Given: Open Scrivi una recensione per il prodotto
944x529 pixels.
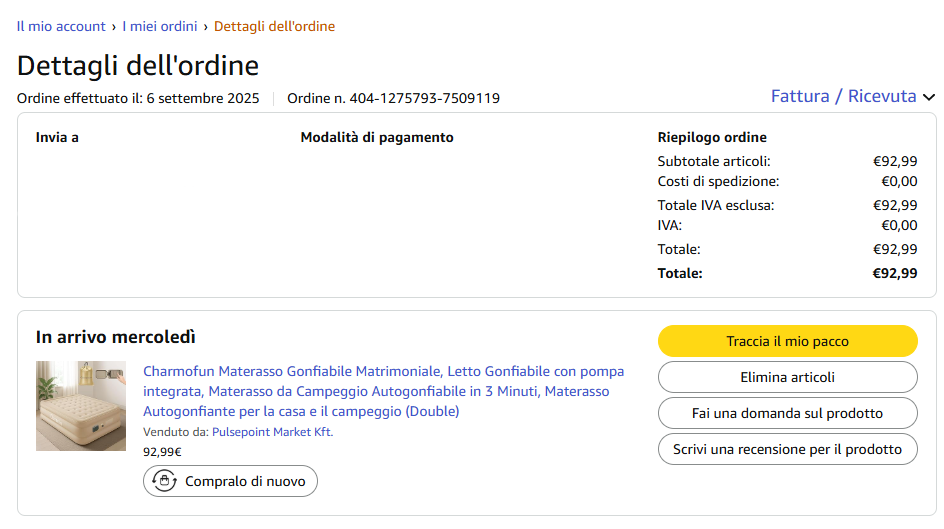Looking at the screenshot, I should click(x=787, y=449).
